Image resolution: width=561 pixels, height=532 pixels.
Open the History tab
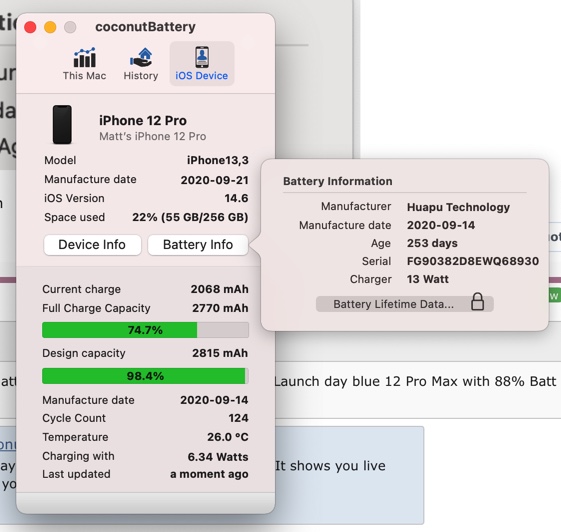[x=141, y=64]
